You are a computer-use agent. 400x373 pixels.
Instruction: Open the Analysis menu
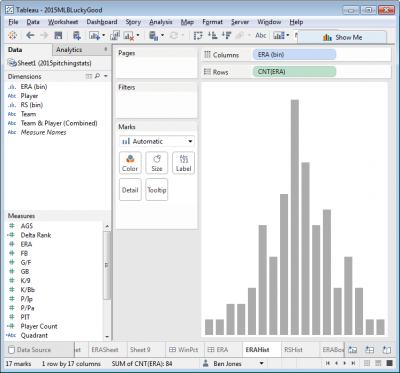(x=161, y=22)
